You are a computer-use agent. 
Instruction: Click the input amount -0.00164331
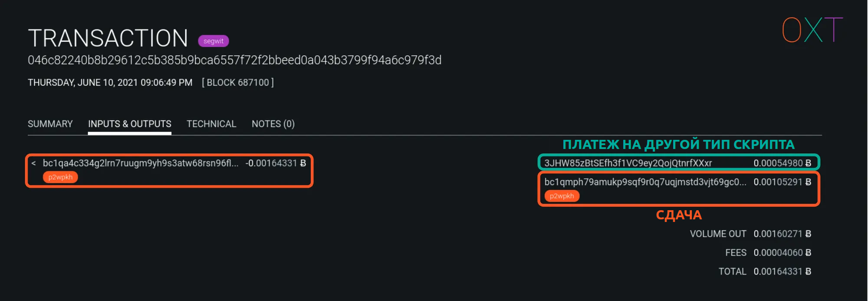click(276, 163)
